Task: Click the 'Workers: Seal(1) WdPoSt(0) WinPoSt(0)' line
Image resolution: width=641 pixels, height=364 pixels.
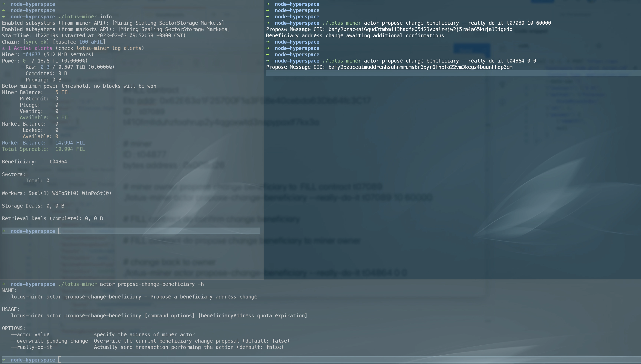Action: 56,193
